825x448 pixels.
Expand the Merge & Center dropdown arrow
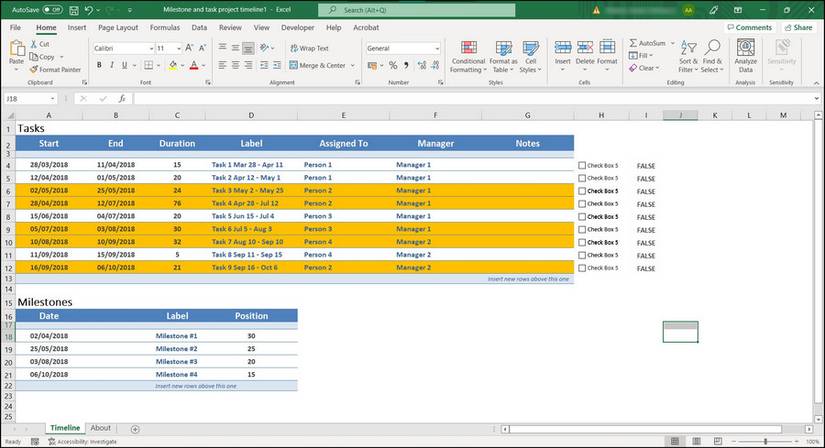(351, 66)
